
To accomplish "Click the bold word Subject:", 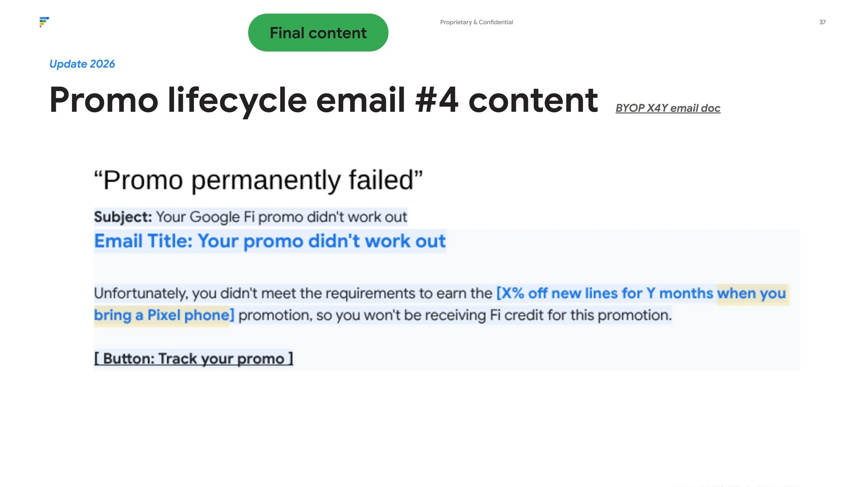I will [123, 217].
